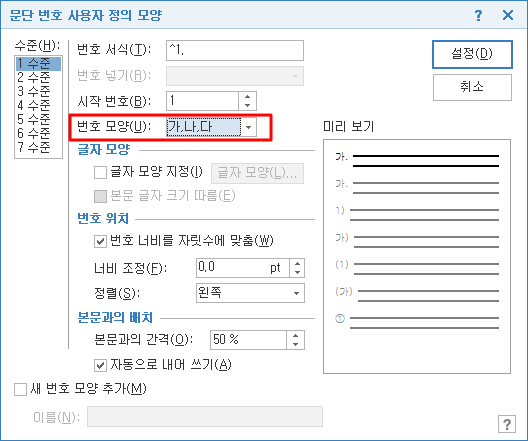Select 7 수준 in the level list
Screen dimensions: 528x441
click(38, 147)
